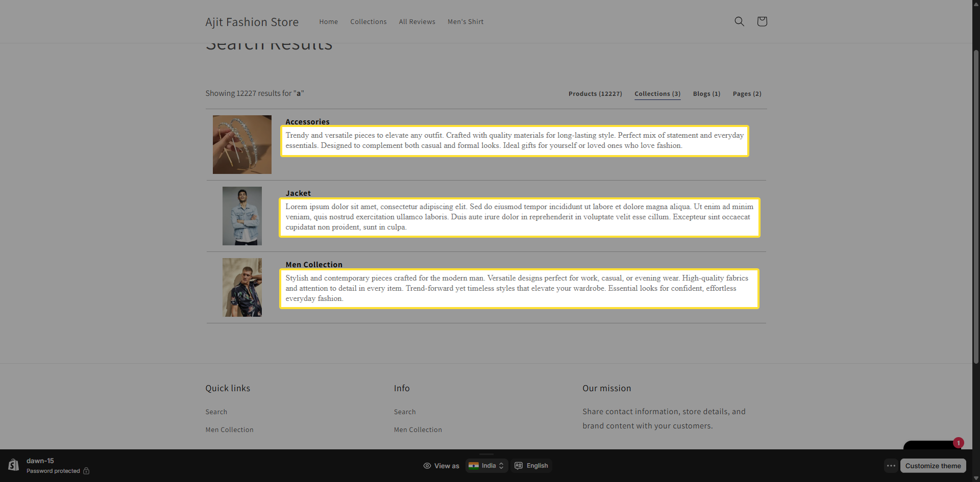The image size is (980, 482).
Task: Open the search magnifier icon
Action: tap(739, 21)
